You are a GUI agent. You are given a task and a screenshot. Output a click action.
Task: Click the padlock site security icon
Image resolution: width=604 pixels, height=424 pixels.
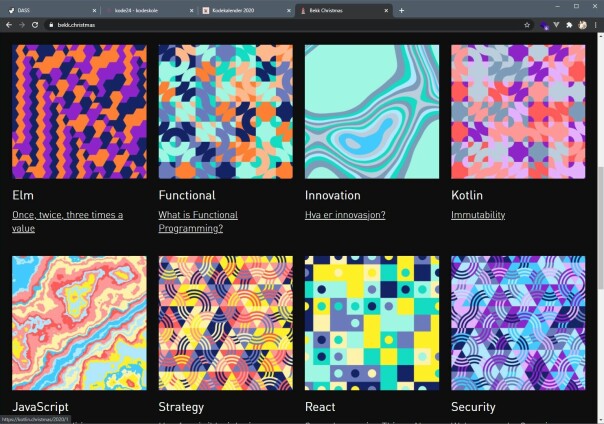click(x=51, y=25)
